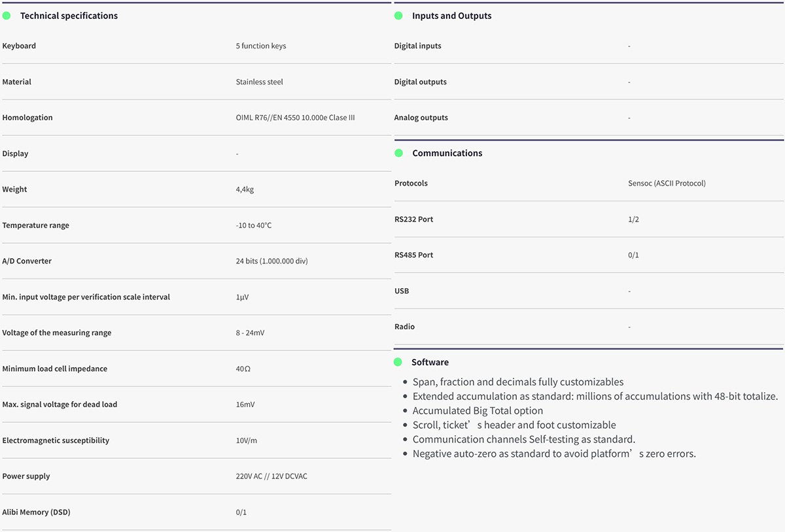Select the 220V AC power supply value
Viewport: 785px width, 532px height.
point(271,476)
